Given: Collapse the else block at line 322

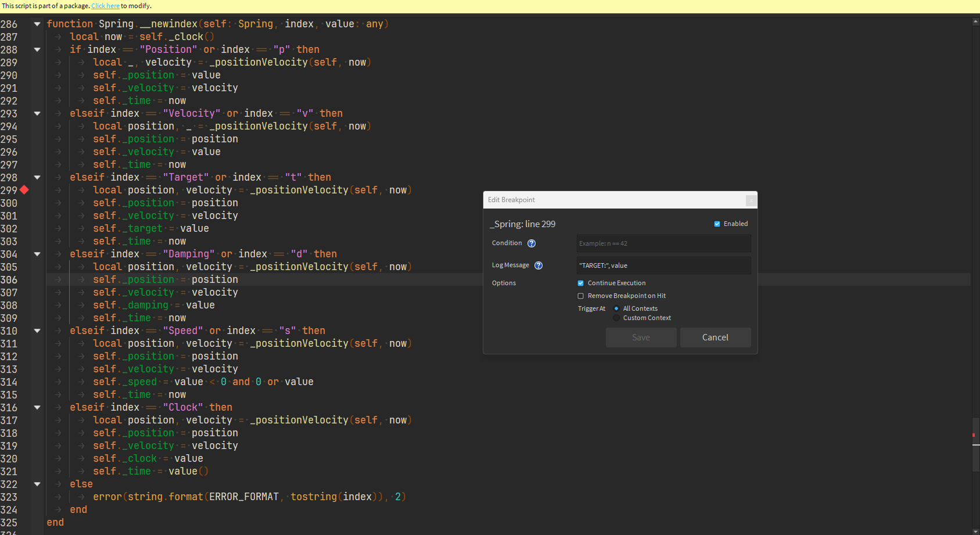Looking at the screenshot, I should click(x=37, y=484).
